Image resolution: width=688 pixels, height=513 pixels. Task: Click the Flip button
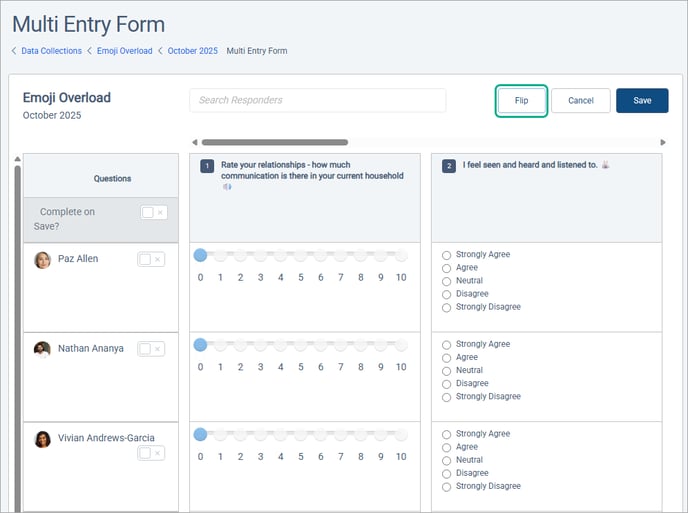[521, 101]
